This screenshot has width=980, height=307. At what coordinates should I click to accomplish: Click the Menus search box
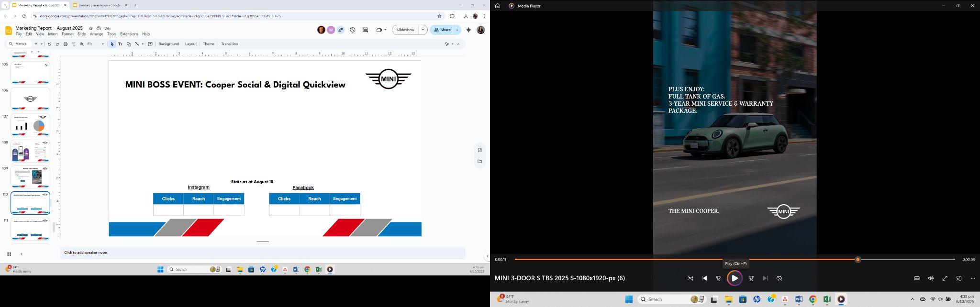click(x=19, y=44)
